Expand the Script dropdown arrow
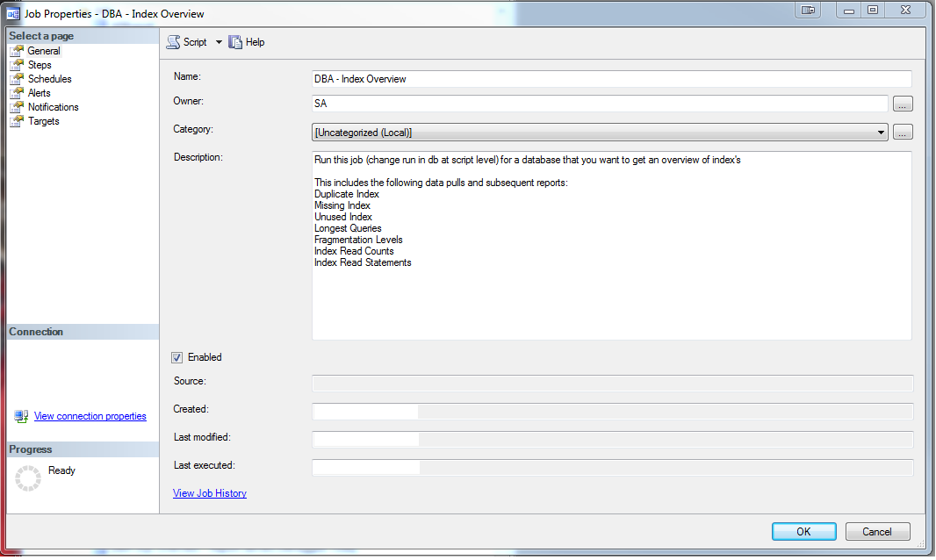Image resolution: width=936 pixels, height=560 pixels. click(219, 42)
